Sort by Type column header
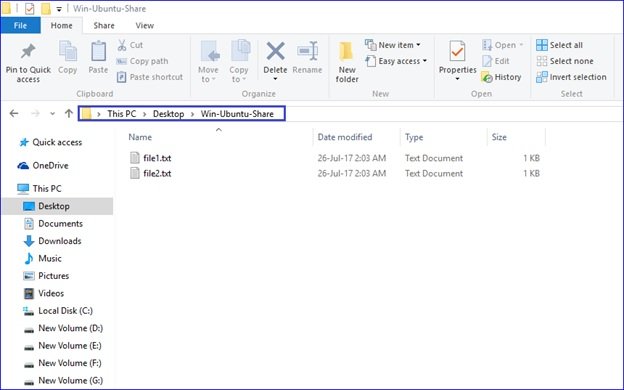 click(414, 137)
